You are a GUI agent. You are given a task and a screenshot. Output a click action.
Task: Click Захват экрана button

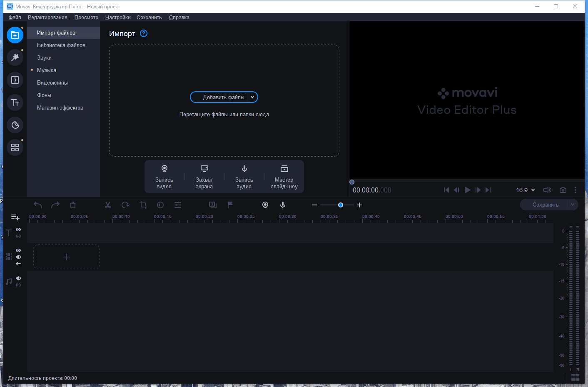point(204,177)
